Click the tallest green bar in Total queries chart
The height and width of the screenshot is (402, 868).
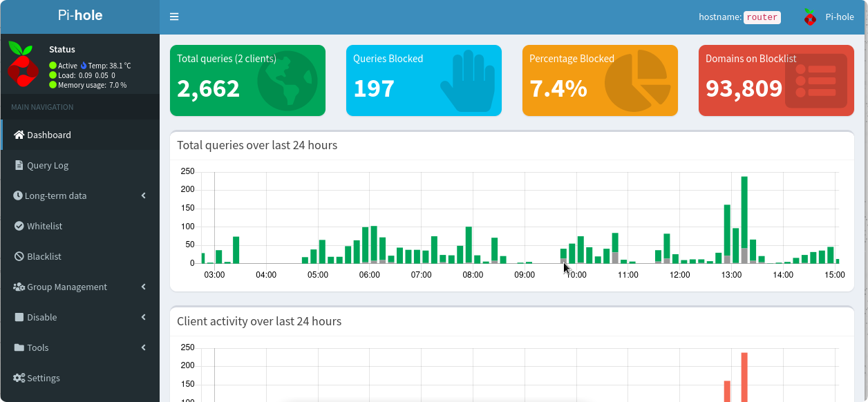744,220
